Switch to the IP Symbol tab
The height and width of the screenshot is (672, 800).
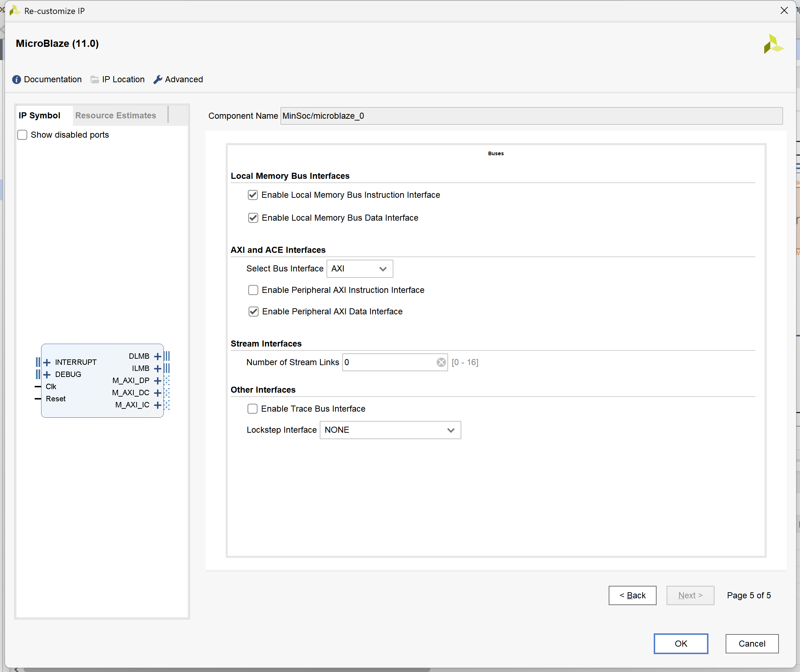click(40, 116)
